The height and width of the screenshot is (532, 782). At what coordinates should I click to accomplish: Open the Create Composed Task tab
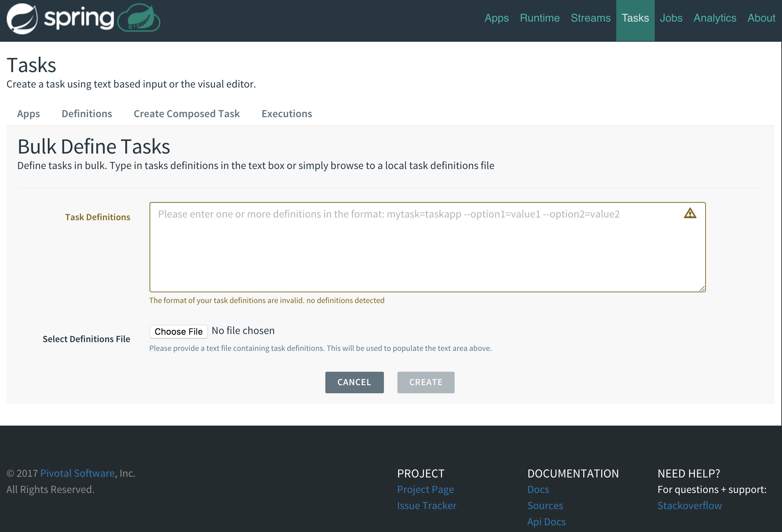tap(187, 114)
